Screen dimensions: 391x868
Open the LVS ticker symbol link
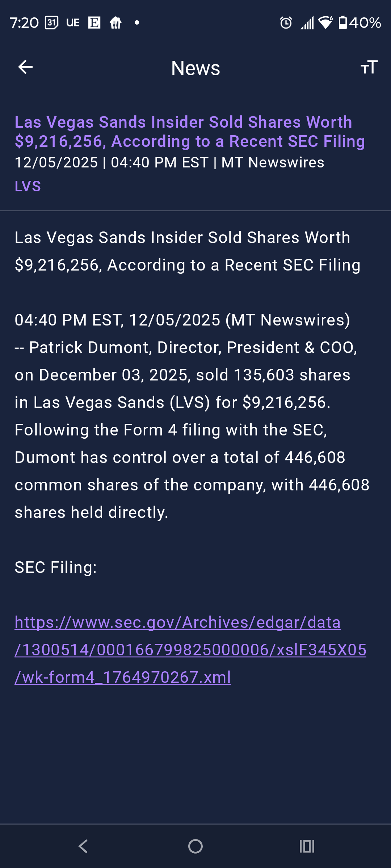[28, 186]
